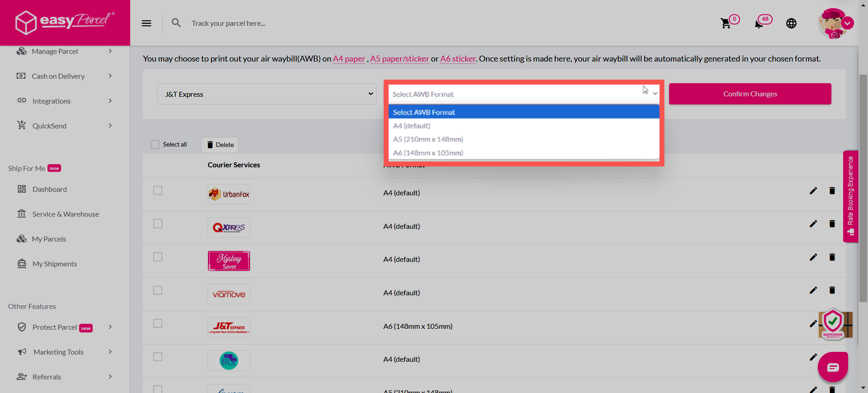
Task: Click the edit pencil for QXpress row
Action: tap(813, 223)
